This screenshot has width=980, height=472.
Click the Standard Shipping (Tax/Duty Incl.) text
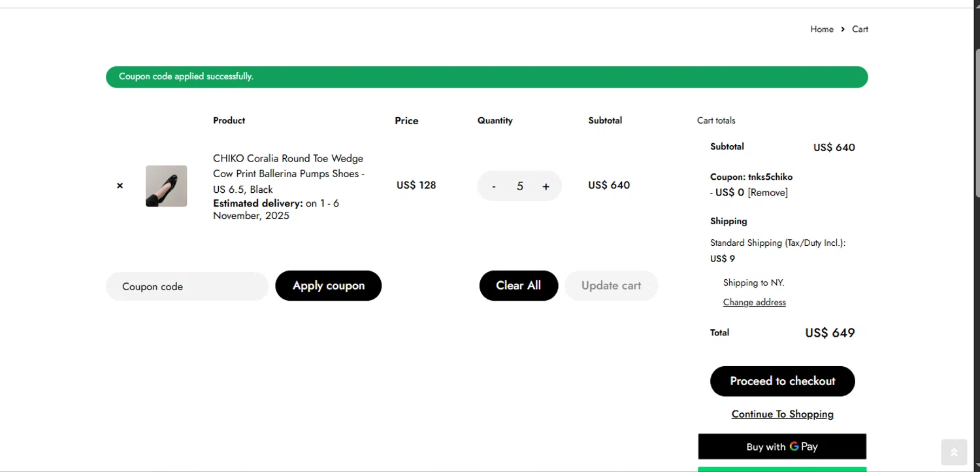click(778, 243)
